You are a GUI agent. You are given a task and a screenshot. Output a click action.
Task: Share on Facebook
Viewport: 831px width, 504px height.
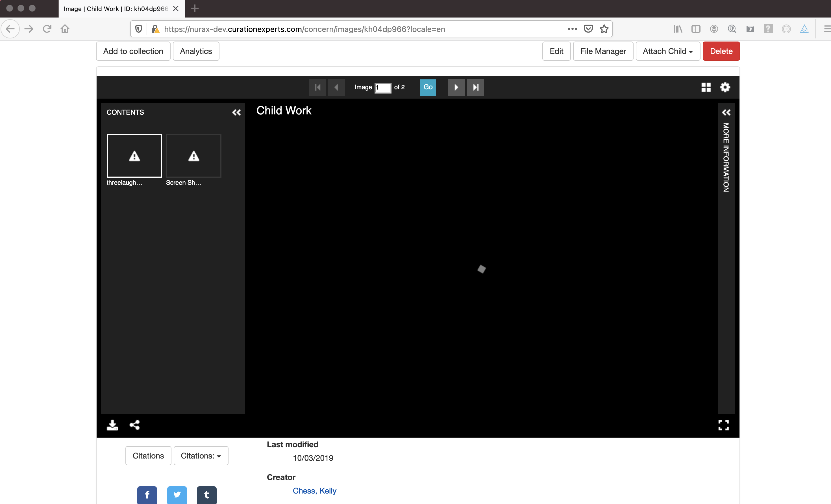147,495
